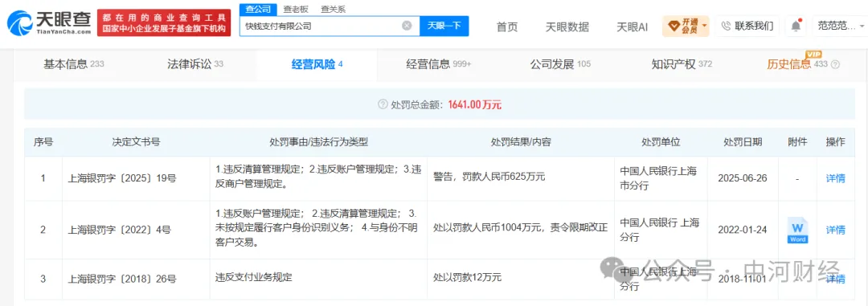Click the 天眼一下 search button
Image resolution: width=868 pixels, height=306 pixels.
pyautogui.click(x=444, y=26)
